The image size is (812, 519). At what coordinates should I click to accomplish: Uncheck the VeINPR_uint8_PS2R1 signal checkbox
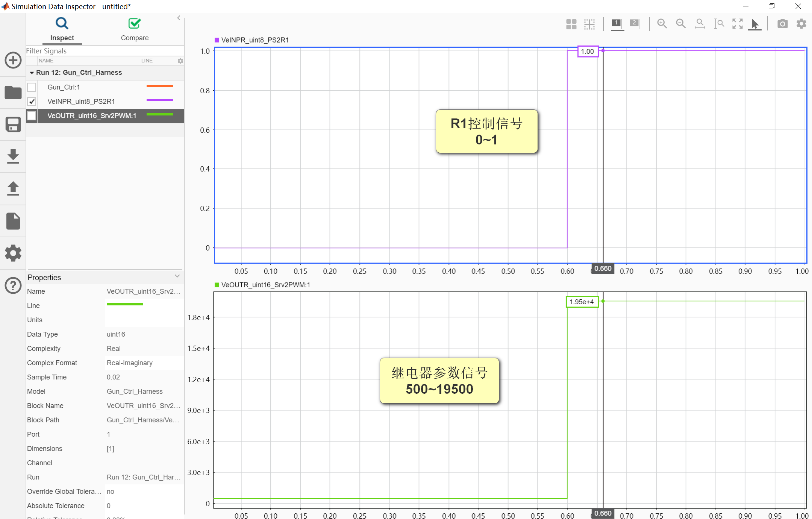[x=32, y=102]
